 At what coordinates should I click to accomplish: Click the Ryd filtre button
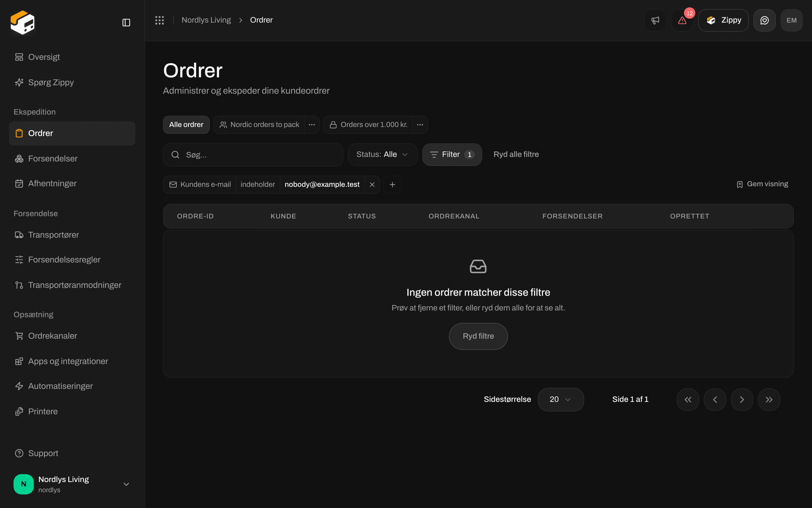(x=478, y=336)
